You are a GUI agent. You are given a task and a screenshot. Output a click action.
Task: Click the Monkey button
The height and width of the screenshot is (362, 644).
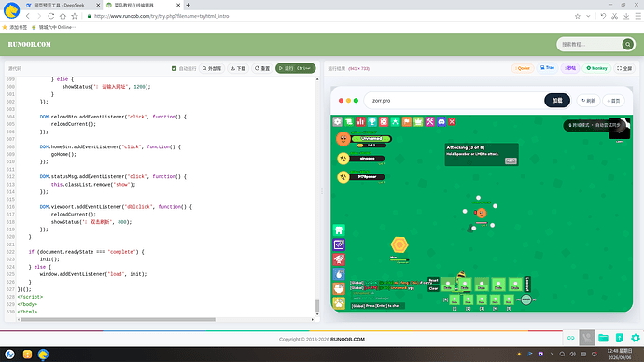click(596, 68)
